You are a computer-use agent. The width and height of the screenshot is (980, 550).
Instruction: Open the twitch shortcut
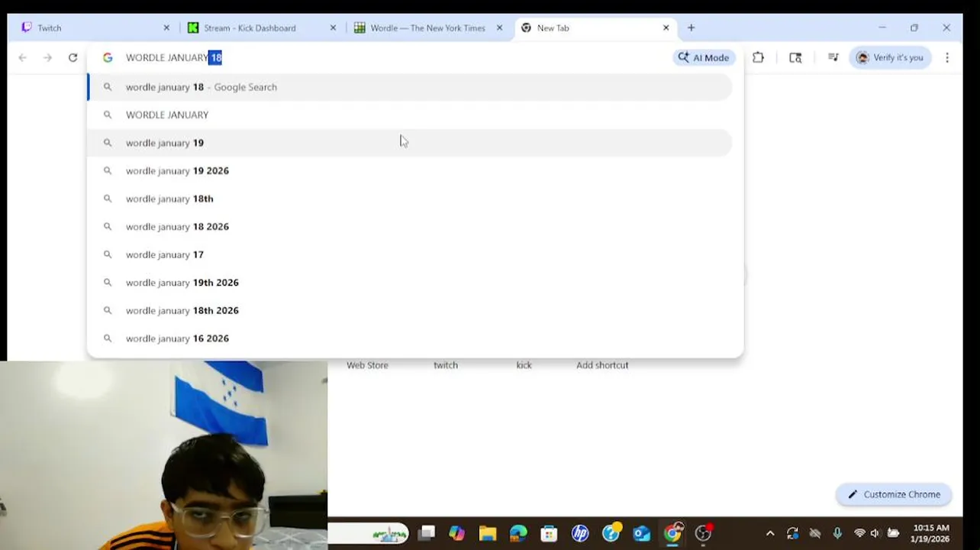pos(446,365)
